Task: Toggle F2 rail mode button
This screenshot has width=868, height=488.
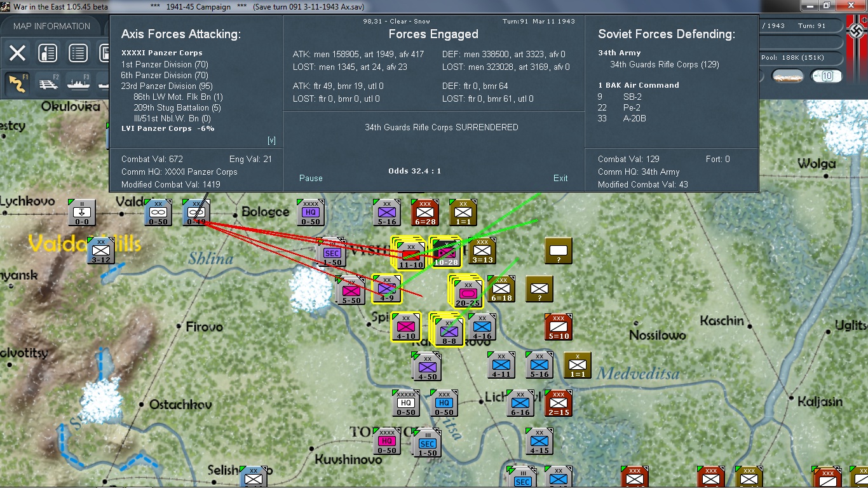Action: pos(48,82)
